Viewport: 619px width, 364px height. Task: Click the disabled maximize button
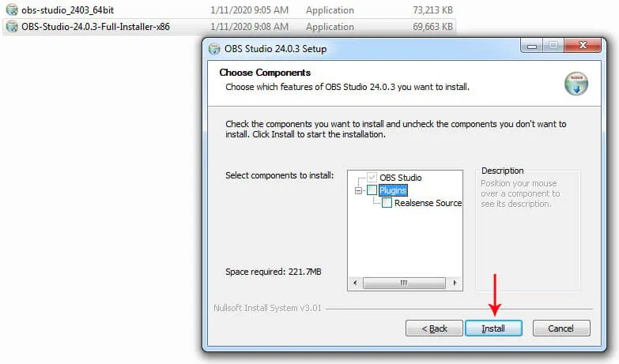(553, 46)
